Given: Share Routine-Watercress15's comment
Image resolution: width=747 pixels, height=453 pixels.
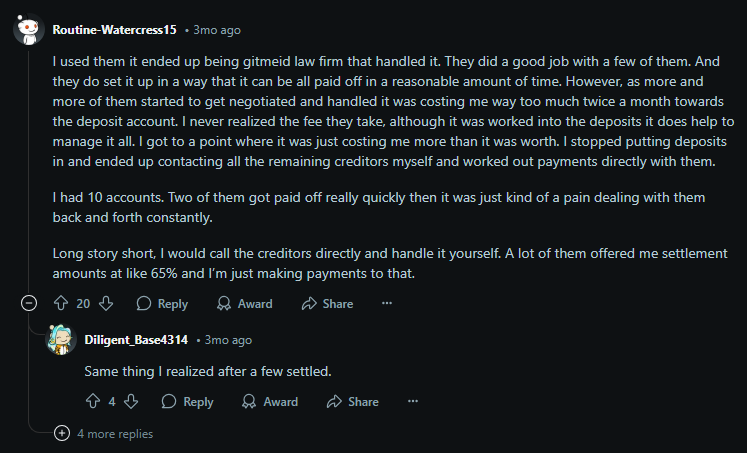Looking at the screenshot, I should click(326, 303).
